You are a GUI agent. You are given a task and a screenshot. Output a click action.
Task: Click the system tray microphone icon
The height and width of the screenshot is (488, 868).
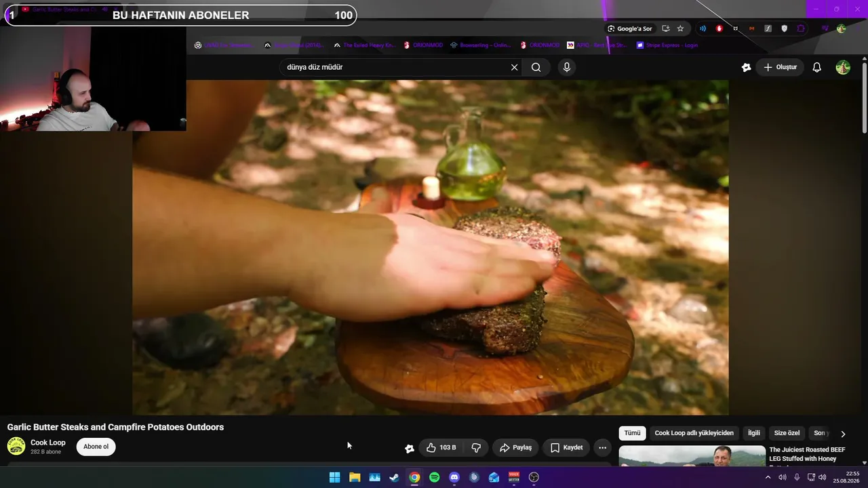point(797,477)
